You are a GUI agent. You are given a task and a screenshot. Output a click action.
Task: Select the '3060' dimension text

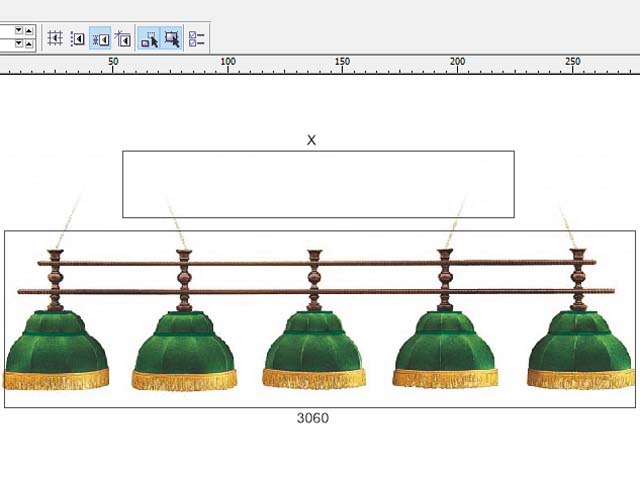click(313, 418)
